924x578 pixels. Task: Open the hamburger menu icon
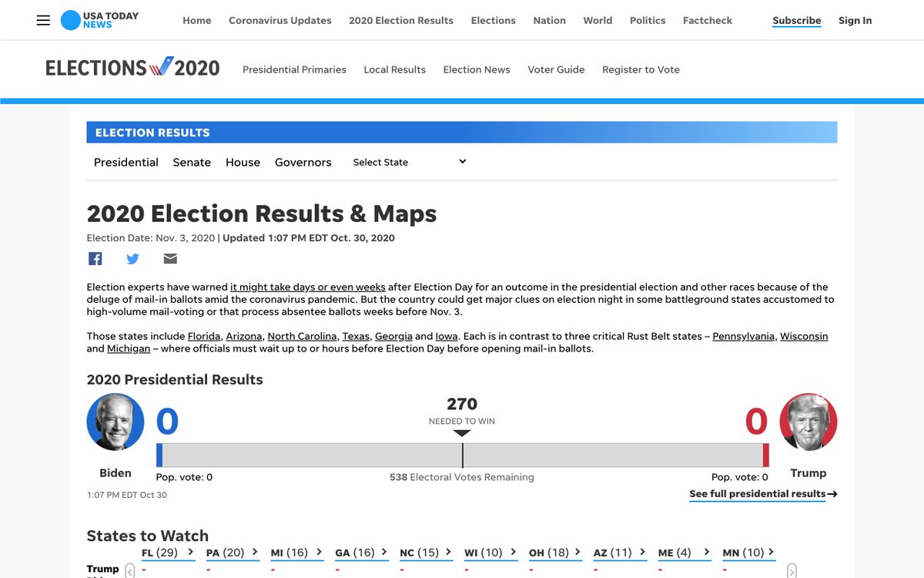tap(43, 21)
